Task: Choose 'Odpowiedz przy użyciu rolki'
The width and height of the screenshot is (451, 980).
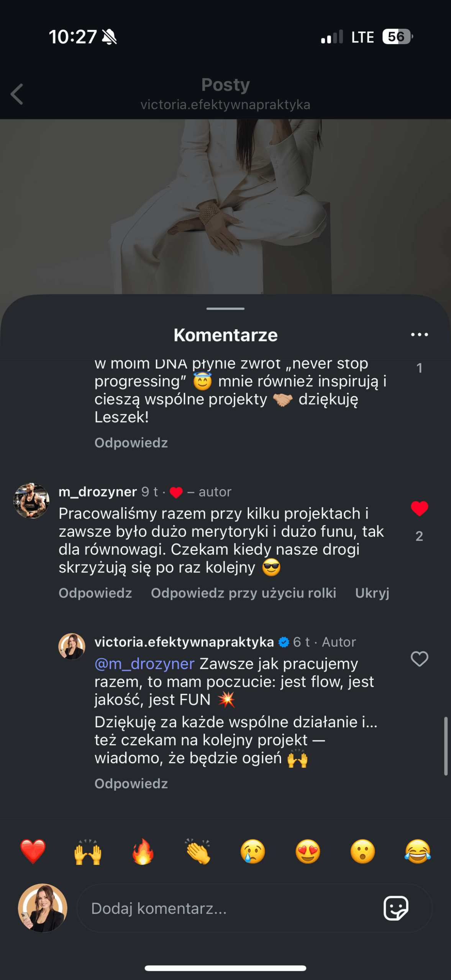Action: [x=243, y=593]
